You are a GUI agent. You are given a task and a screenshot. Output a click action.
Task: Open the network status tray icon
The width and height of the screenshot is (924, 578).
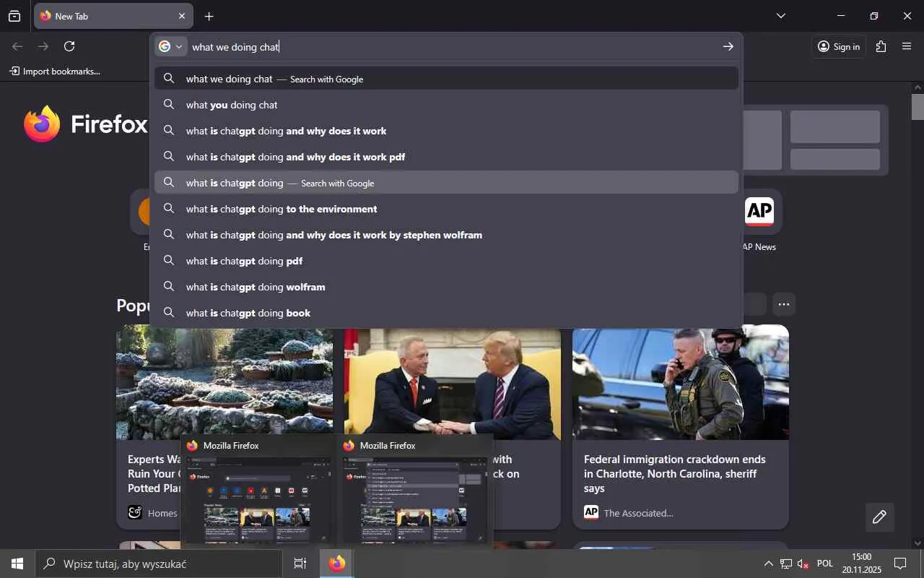[x=786, y=564]
